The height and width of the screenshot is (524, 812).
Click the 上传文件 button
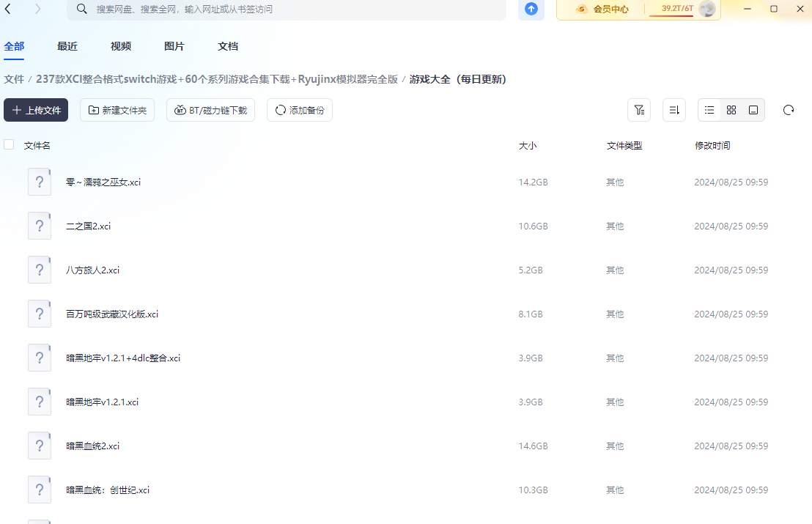click(x=35, y=109)
